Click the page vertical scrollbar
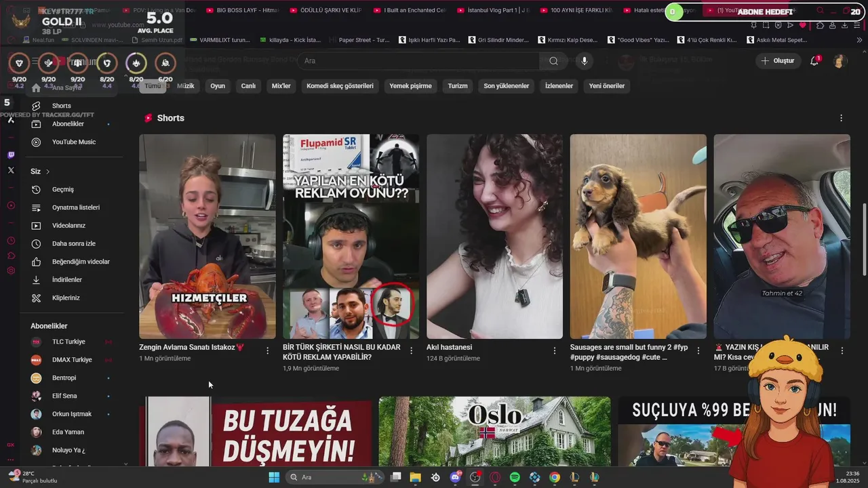 864,239
